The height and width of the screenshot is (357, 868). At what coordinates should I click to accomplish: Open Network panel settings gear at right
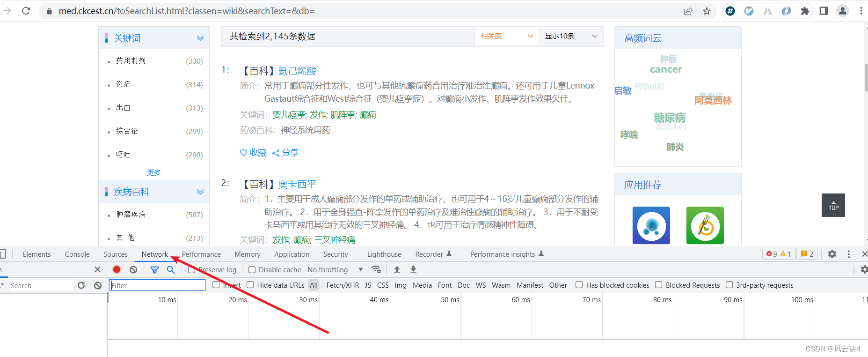864,269
